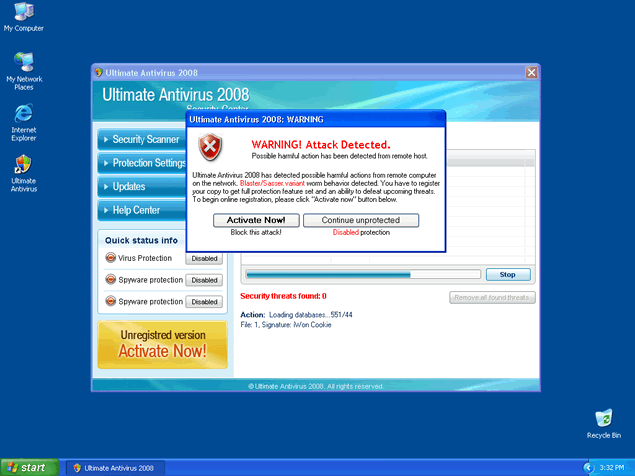
Task: Open My Network Places icon
Action: pyautogui.click(x=23, y=63)
